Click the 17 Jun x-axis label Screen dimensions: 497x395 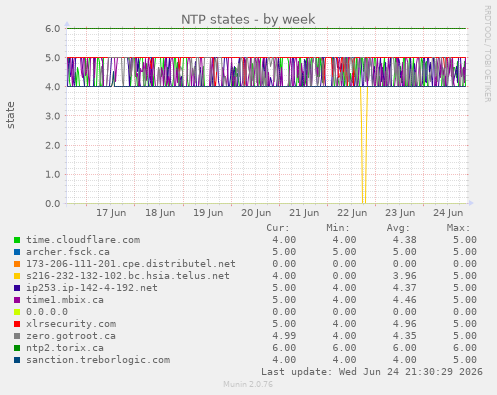pyautogui.click(x=111, y=213)
